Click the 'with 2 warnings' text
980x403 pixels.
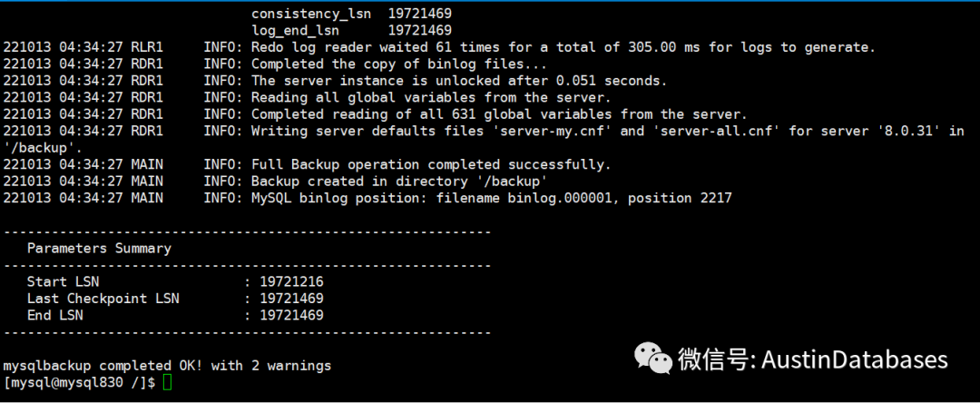[271, 366]
